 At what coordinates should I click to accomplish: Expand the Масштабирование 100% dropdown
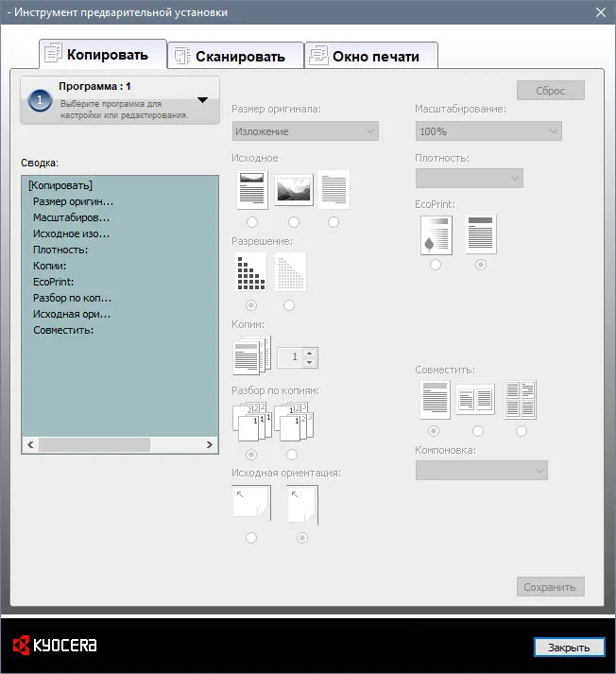pyautogui.click(x=488, y=131)
